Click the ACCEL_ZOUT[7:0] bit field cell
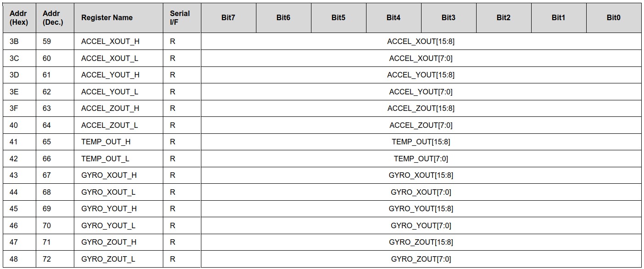Viewport: 644px width, 269px height. 421,125
